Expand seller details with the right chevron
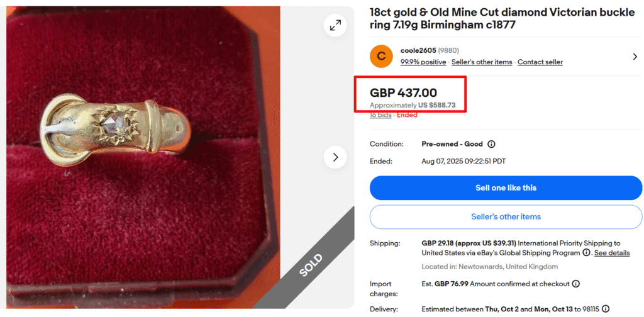 [x=635, y=57]
